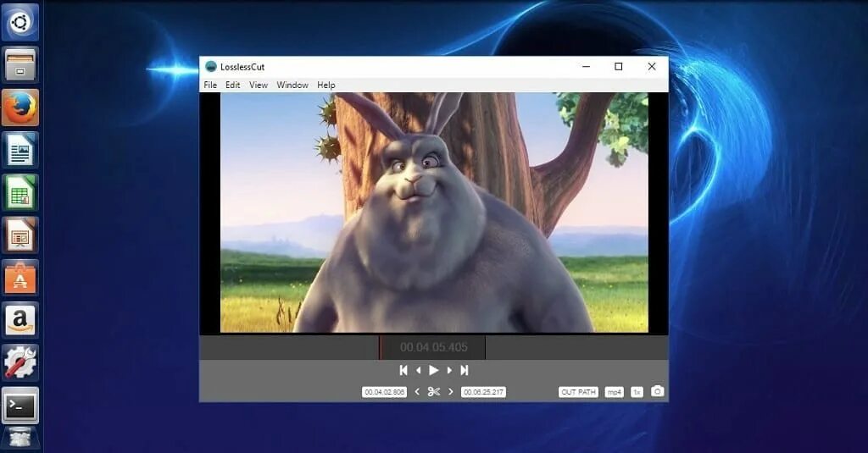The height and width of the screenshot is (453, 868).
Task: Set cut end with right angle bracket
Action: click(x=451, y=391)
